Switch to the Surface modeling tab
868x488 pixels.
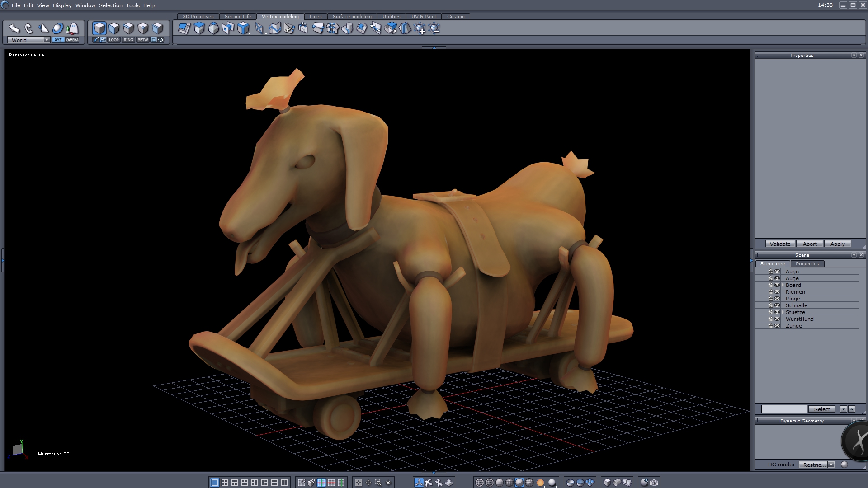(352, 16)
